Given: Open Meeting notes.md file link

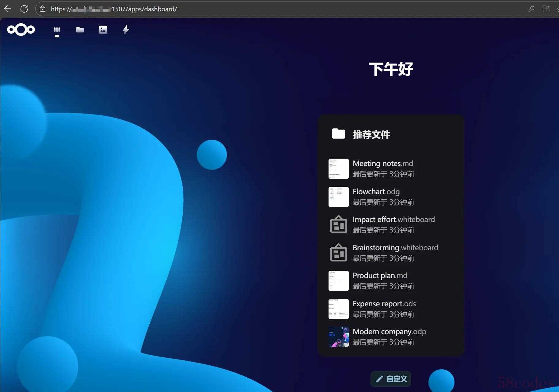Looking at the screenshot, I should [383, 164].
